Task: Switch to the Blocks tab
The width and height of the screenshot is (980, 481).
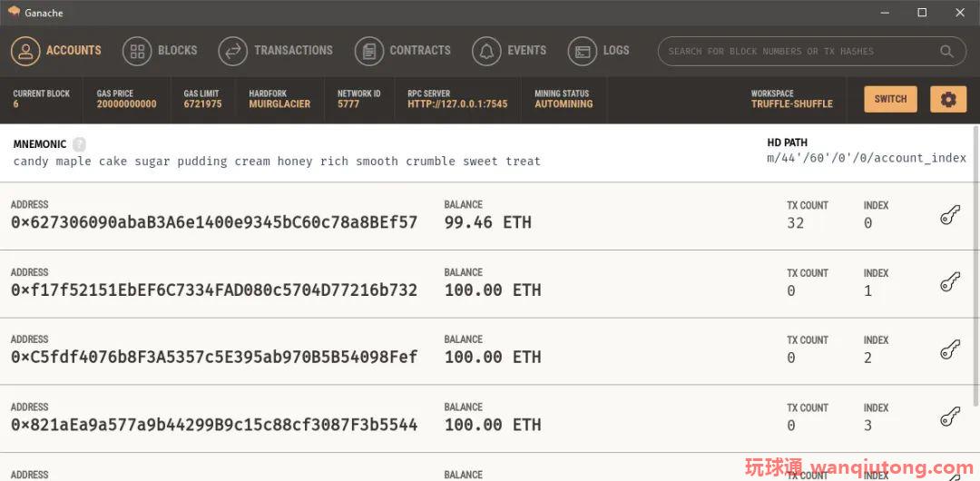Action: click(160, 51)
